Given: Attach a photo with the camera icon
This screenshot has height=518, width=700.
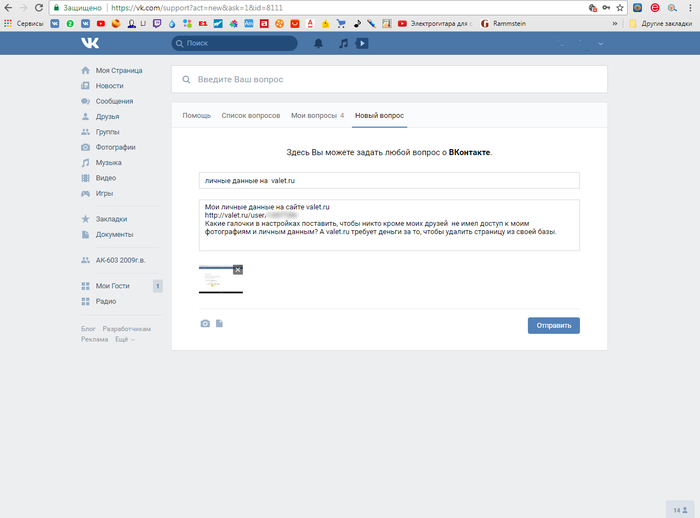Looking at the screenshot, I should click(205, 324).
